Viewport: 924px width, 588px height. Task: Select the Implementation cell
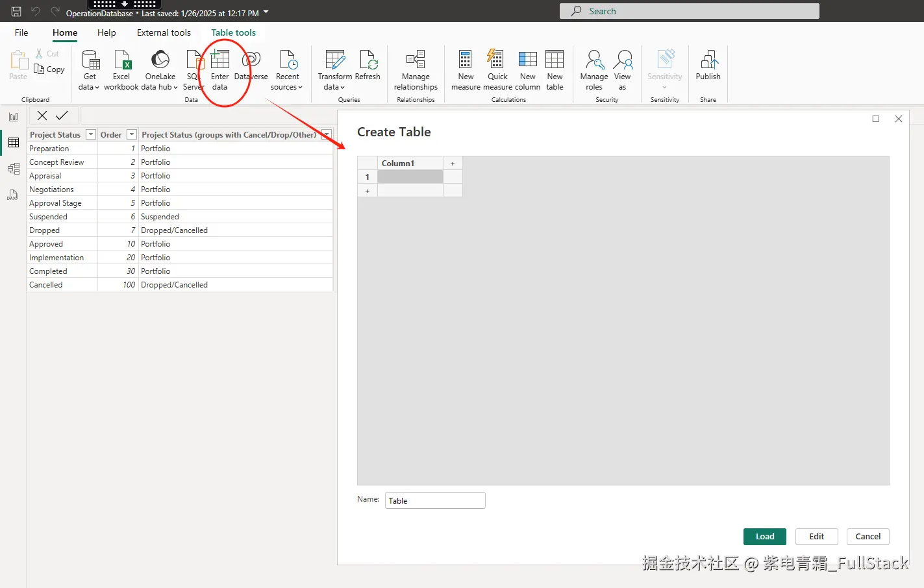62,258
